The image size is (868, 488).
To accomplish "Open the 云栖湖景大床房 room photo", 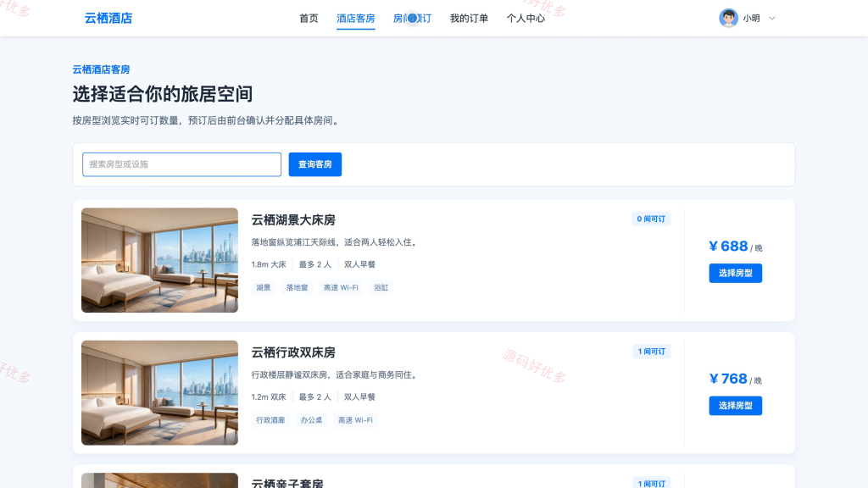I will coord(159,260).
